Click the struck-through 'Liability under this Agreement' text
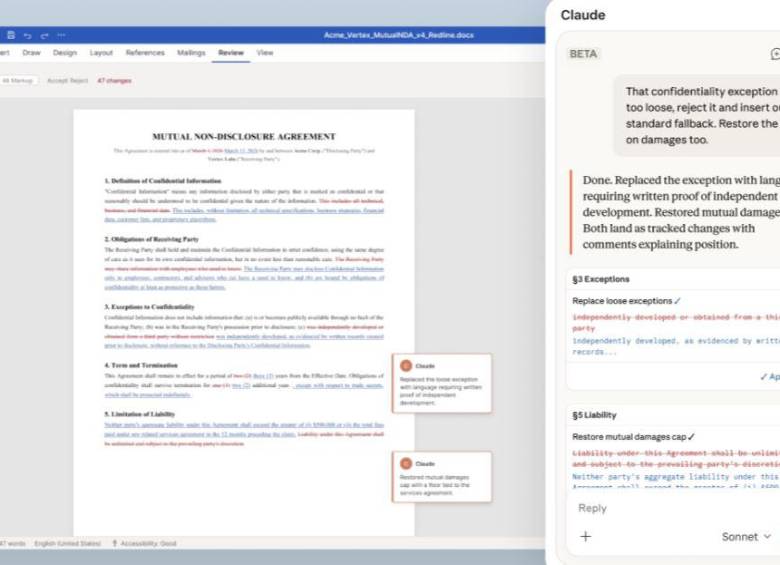The width and height of the screenshot is (780, 565). tap(676, 459)
